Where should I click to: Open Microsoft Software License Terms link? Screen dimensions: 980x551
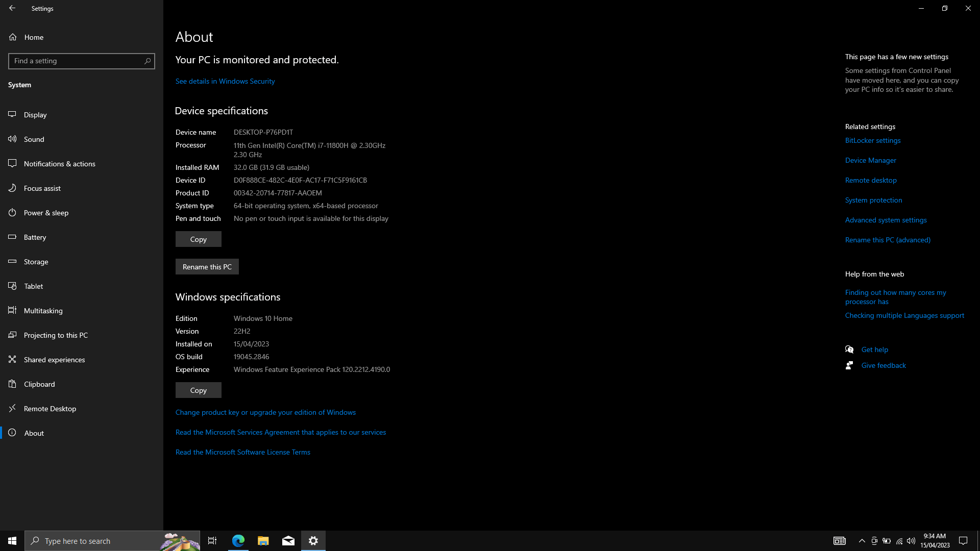(243, 452)
